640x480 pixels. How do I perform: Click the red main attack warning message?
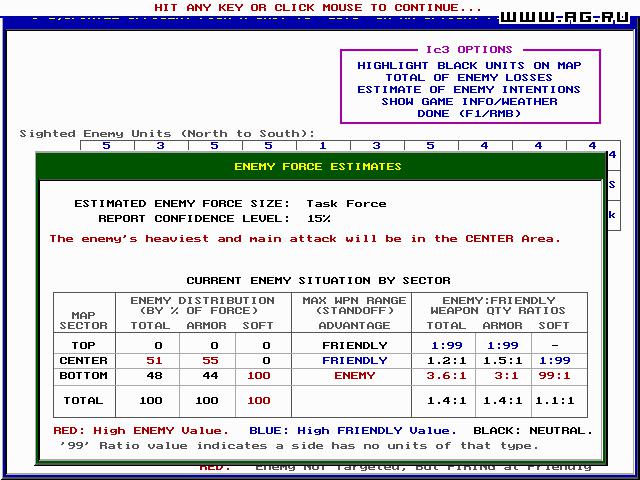click(x=305, y=239)
